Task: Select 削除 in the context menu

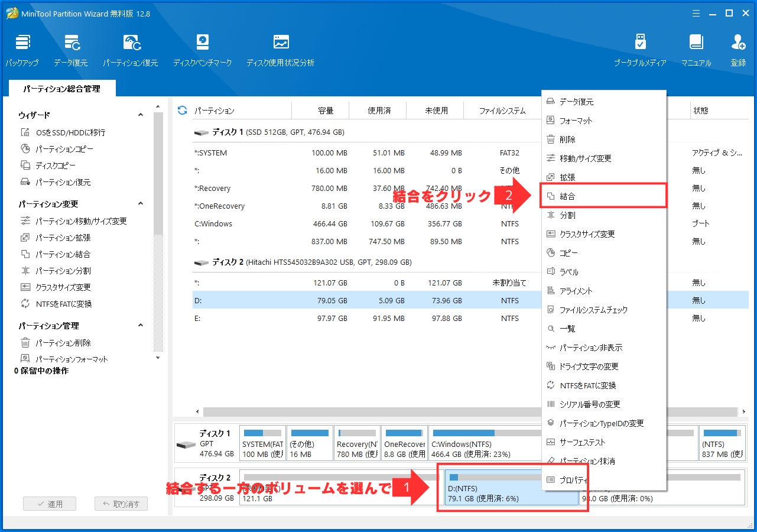Action: tap(604, 140)
